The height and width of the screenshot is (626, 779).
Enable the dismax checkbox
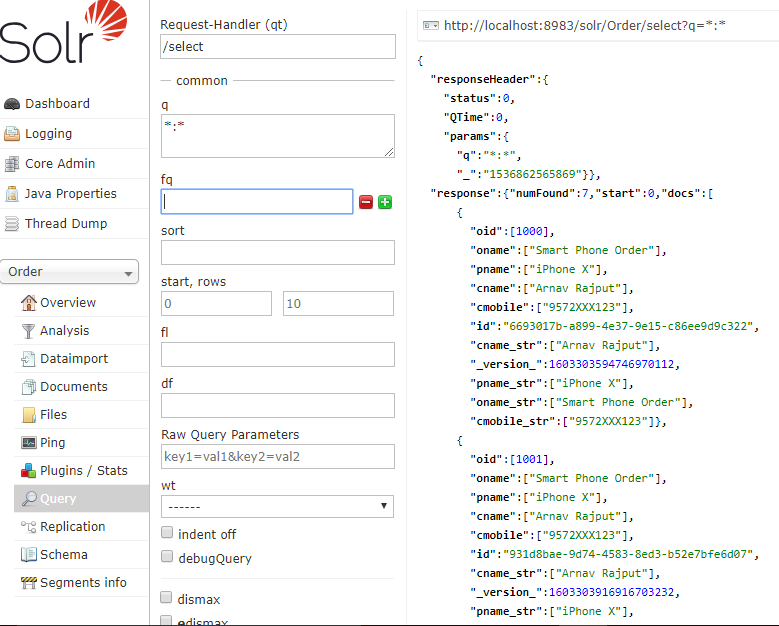pyautogui.click(x=167, y=598)
